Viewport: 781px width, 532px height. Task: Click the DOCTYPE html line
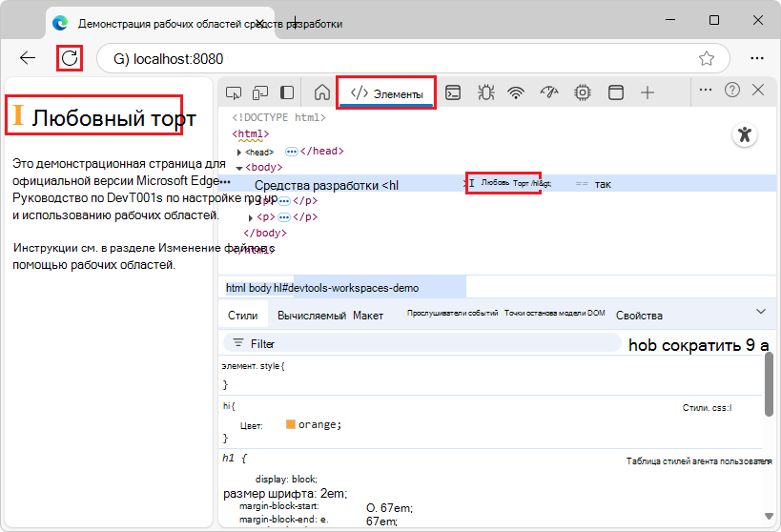(x=278, y=117)
